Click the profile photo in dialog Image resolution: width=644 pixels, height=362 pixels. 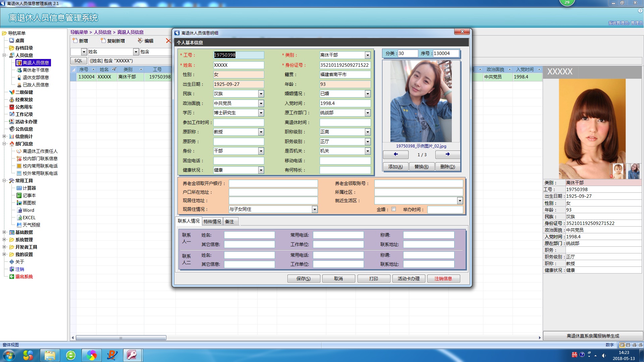pyautogui.click(x=421, y=101)
